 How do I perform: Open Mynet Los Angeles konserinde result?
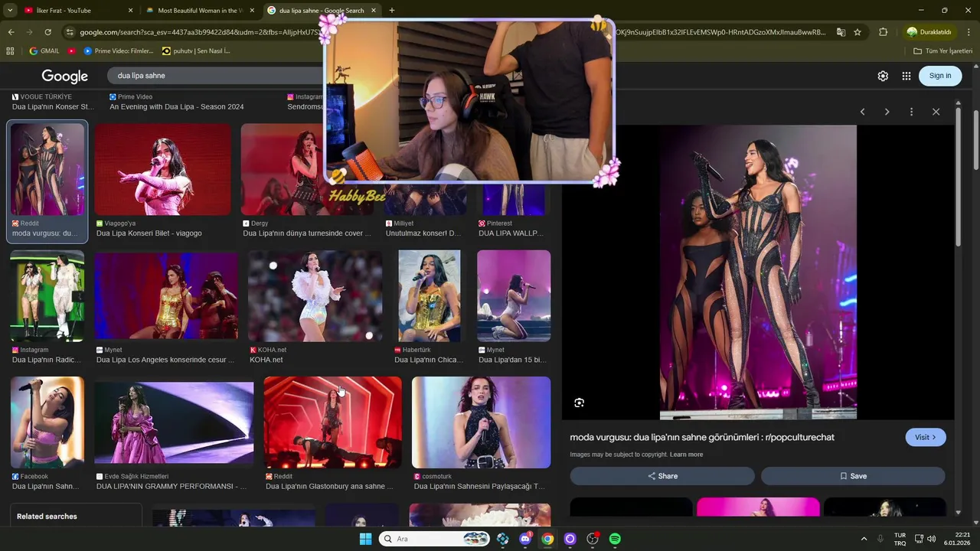click(x=166, y=295)
